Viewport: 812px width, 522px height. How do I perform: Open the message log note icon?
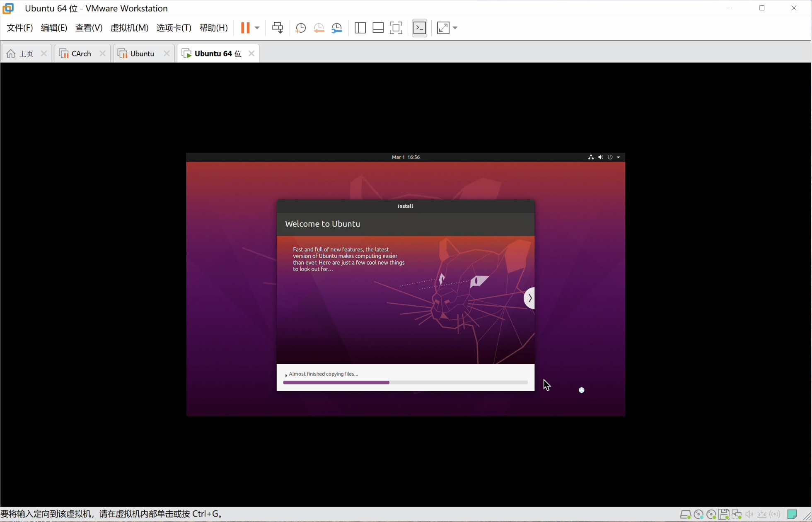pos(792,514)
